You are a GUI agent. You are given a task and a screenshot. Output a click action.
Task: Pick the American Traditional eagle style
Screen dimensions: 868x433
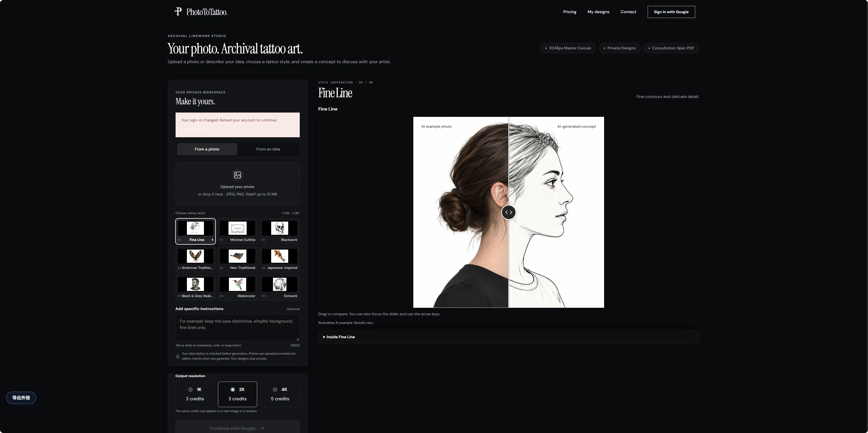click(x=196, y=259)
